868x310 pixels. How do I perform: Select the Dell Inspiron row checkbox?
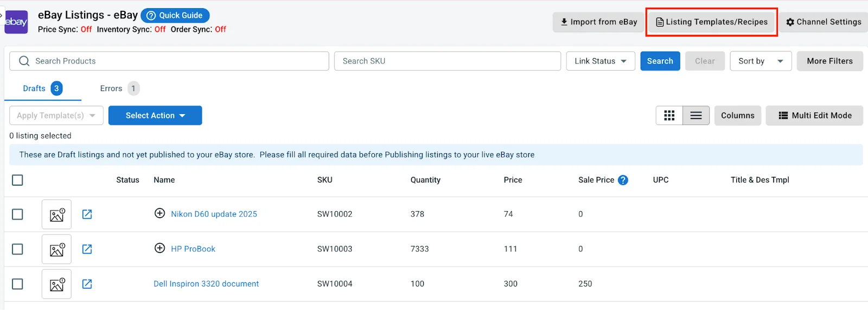click(x=17, y=284)
